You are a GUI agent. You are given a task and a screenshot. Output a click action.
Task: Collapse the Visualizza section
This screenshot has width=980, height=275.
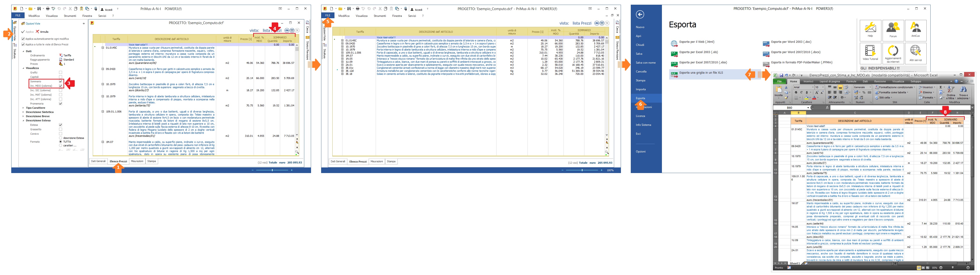tap(23, 68)
